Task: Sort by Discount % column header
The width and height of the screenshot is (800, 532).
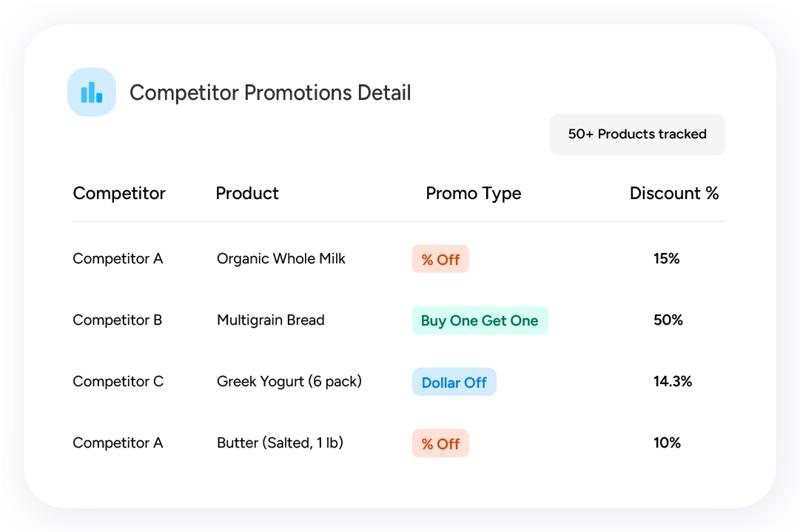Action: [674, 193]
